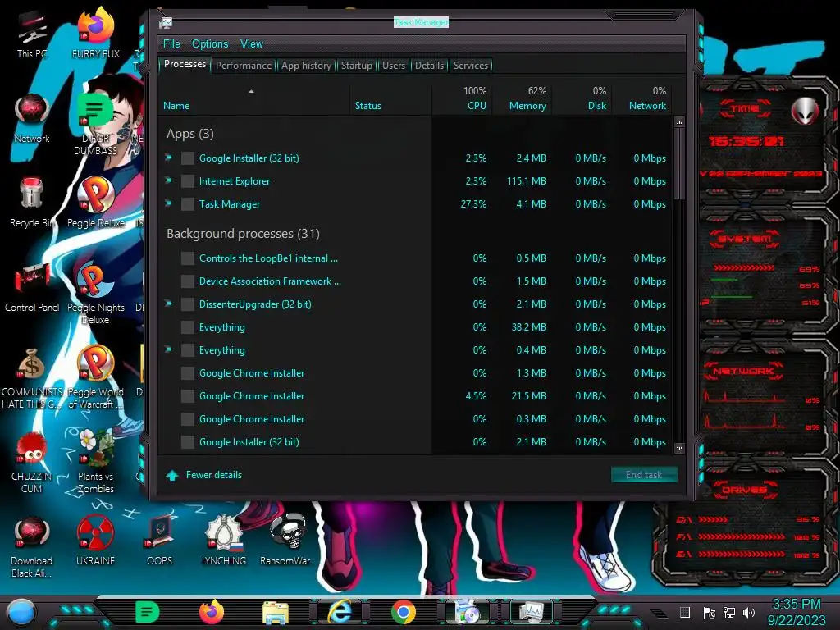
Task: Open the Control Panel desktop shortcut
Action: pyautogui.click(x=32, y=287)
